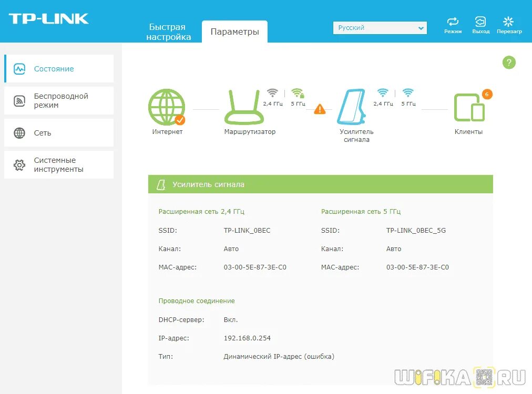Click the globe icon beside Сеть

click(19, 133)
